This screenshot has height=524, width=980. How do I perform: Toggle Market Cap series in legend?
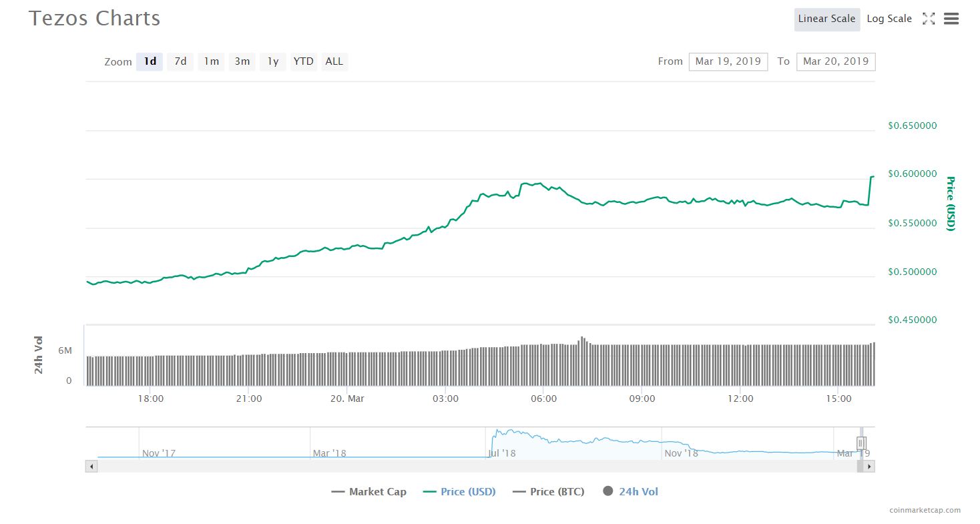[369, 492]
